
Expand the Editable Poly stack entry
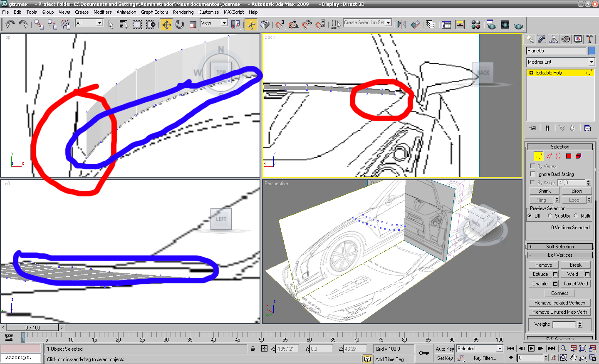tap(531, 73)
